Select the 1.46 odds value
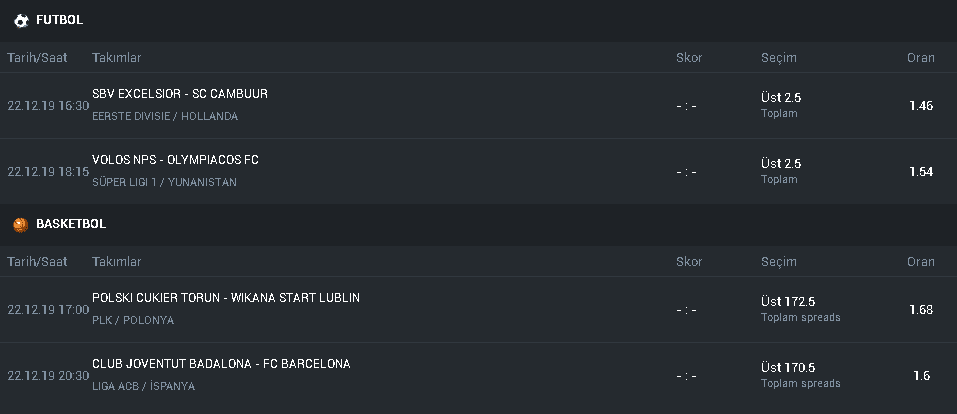Image resolution: width=957 pixels, height=414 pixels. pos(921,106)
